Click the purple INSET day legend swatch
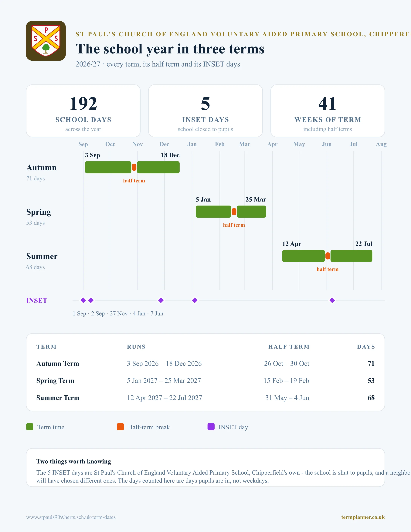The image size is (411, 532). point(211,427)
